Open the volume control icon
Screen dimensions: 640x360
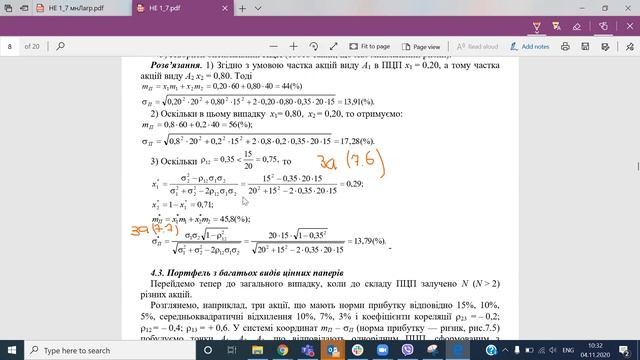coord(553,350)
